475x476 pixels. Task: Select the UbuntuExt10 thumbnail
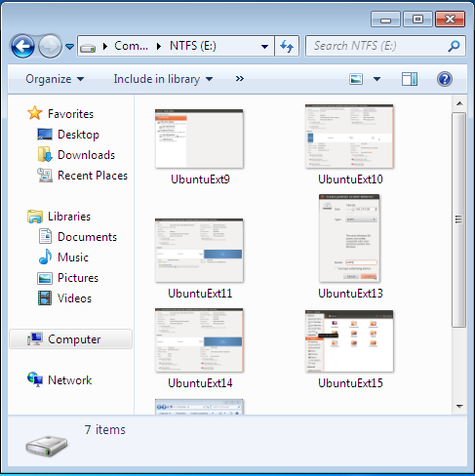tap(349, 137)
